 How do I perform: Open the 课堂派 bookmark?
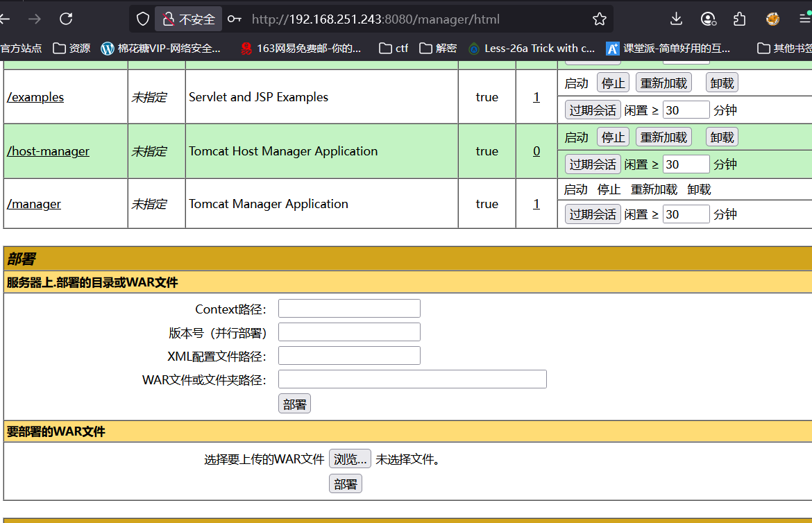(x=668, y=48)
